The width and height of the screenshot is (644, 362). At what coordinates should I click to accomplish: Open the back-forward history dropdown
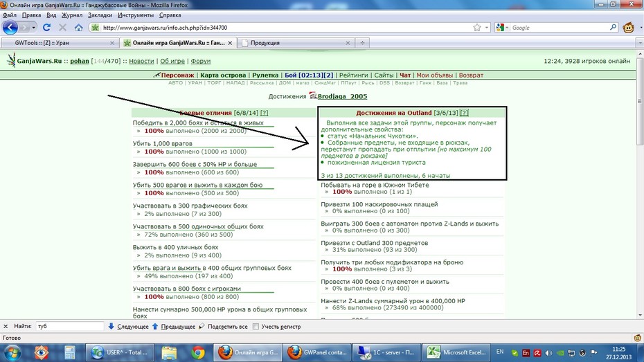pos(34,28)
